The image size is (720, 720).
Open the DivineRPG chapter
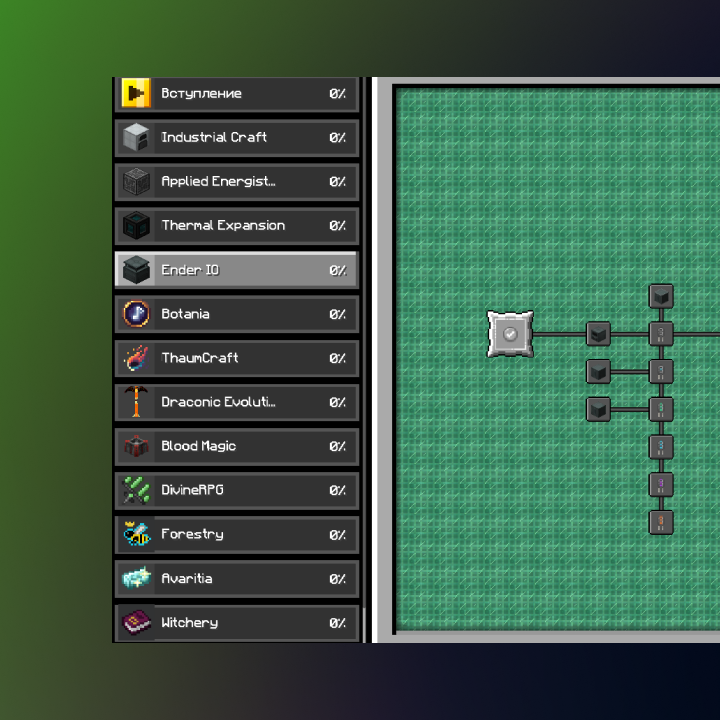236,490
